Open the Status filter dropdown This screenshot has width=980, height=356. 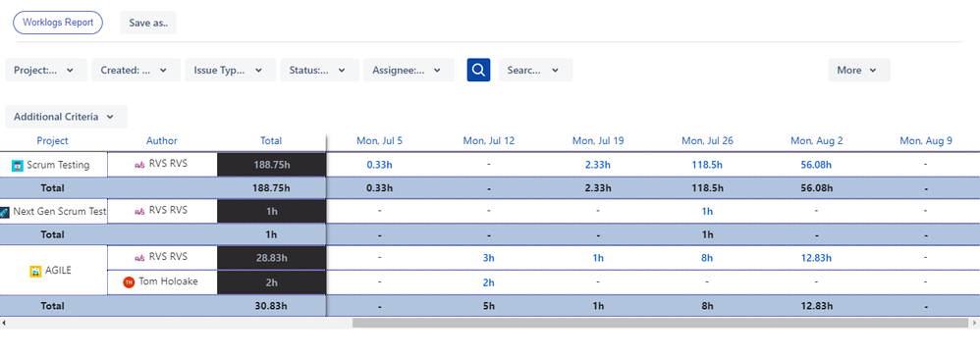[319, 70]
